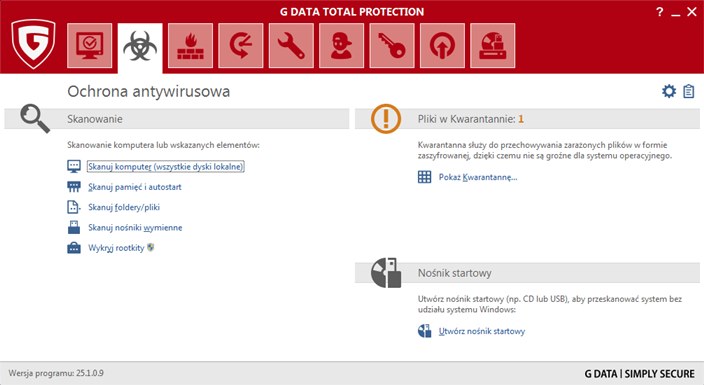Open the Encryption tab with key icon
This screenshot has height=385, width=704.
coord(392,46)
